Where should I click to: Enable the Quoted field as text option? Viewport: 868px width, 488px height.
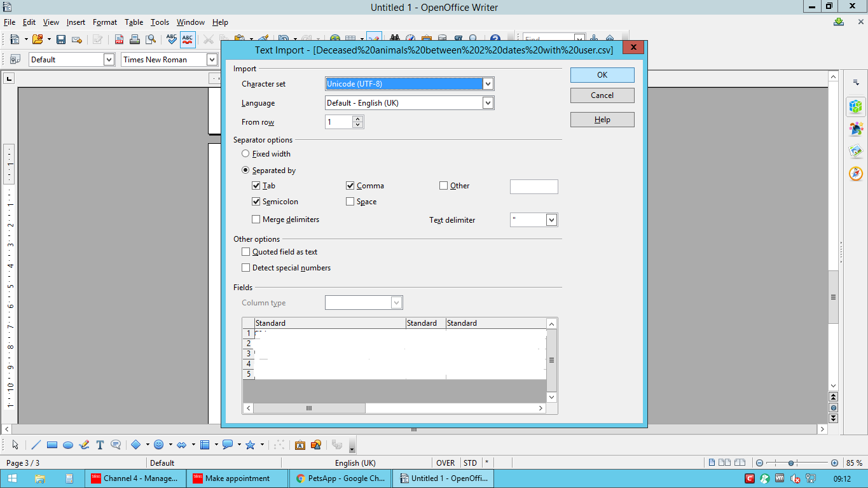click(x=246, y=251)
